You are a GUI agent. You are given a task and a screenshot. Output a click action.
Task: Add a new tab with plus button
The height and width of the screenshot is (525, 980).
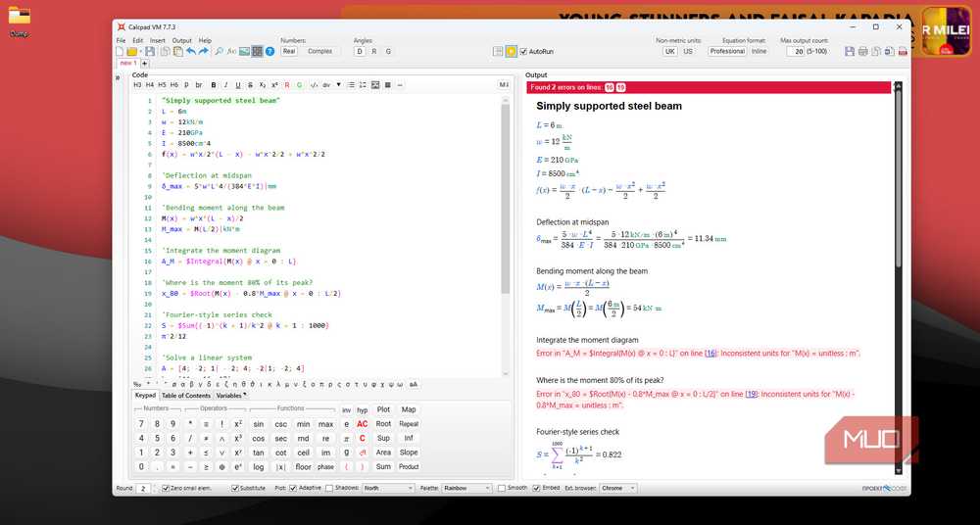(144, 63)
